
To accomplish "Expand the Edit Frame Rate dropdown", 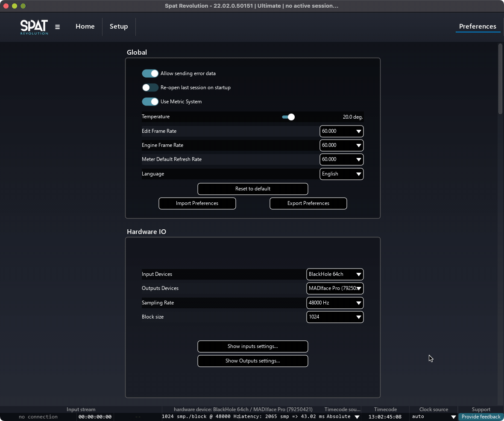I will pyautogui.click(x=341, y=131).
